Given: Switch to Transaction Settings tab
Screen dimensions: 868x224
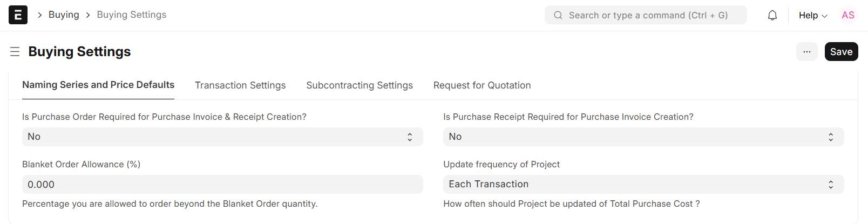Looking at the screenshot, I should point(240,85).
